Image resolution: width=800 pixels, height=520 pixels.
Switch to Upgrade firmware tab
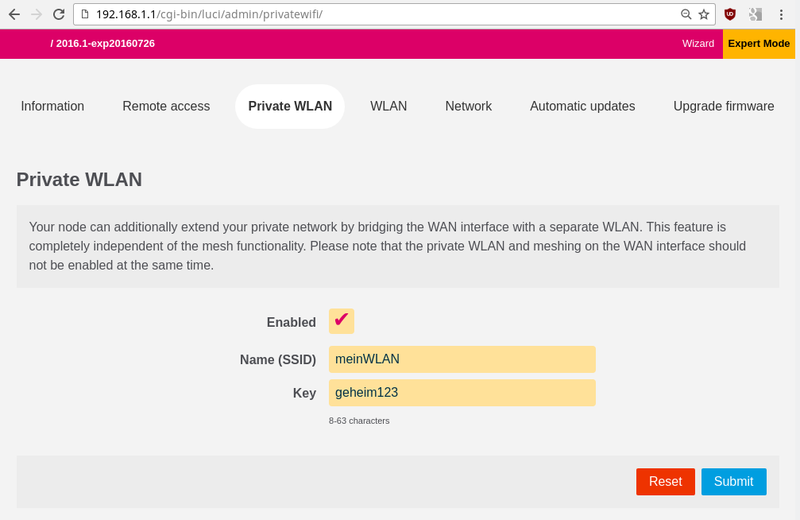723,106
